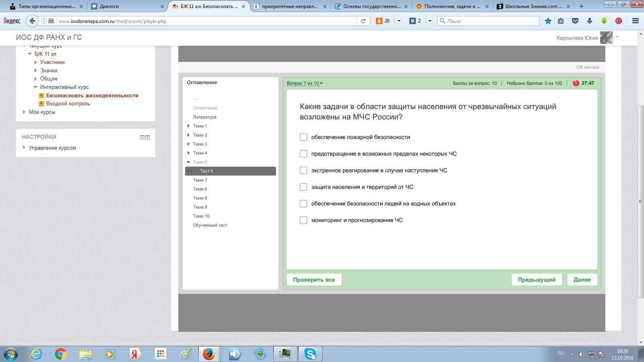Click the bookmark star icon

[x=548, y=21]
